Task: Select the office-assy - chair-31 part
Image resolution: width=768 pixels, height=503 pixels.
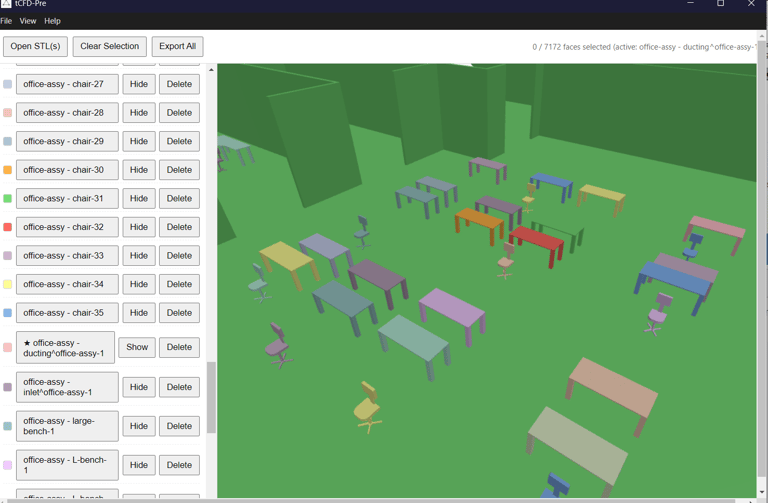Action: [67, 198]
